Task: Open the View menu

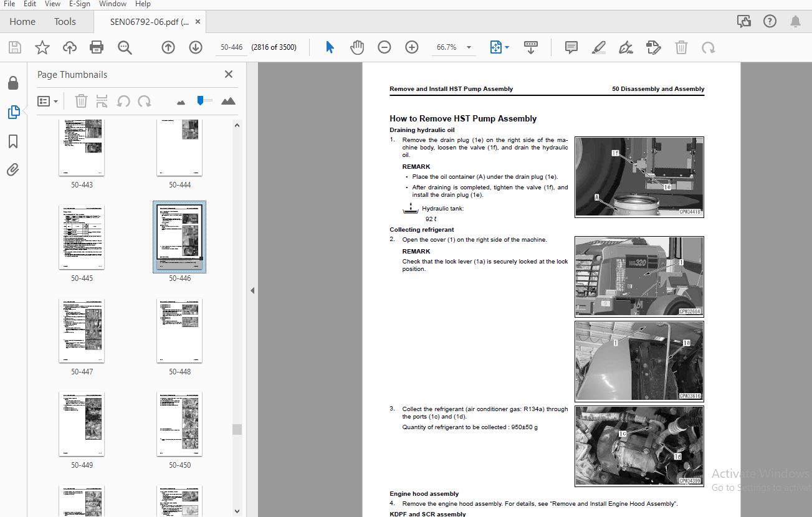Action: pyautogui.click(x=52, y=4)
